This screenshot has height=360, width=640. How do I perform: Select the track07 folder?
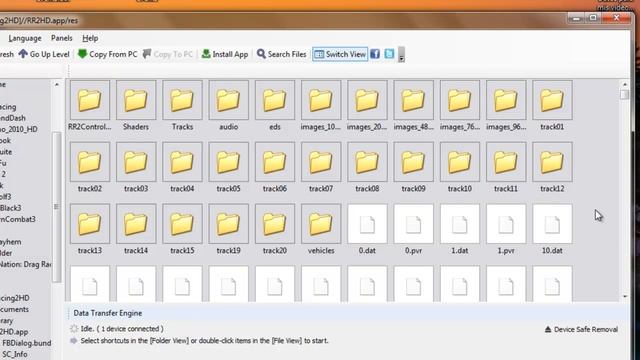(321, 162)
